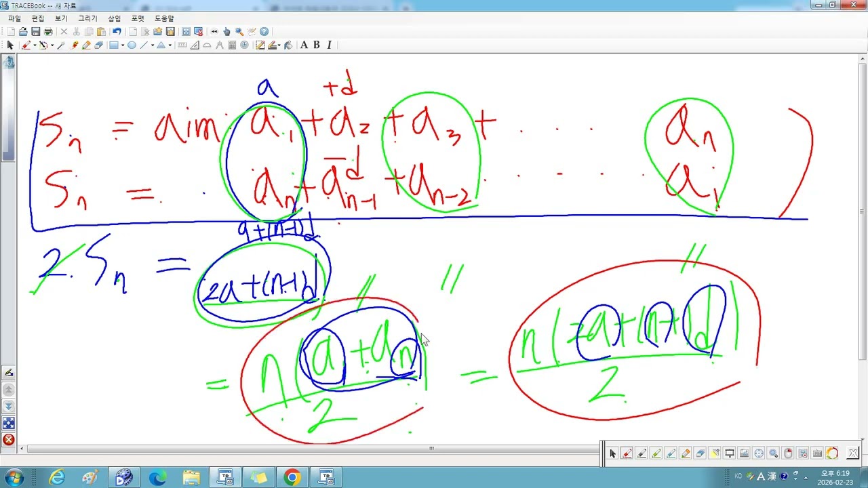Save the document with floppy disk icon
The height and width of the screenshot is (488, 868).
[35, 32]
